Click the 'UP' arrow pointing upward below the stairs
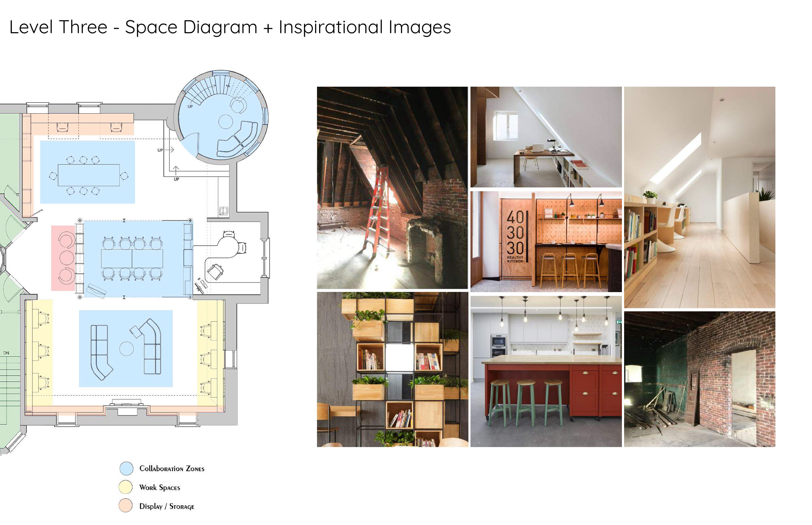This screenshot has height=525, width=812. (x=176, y=173)
